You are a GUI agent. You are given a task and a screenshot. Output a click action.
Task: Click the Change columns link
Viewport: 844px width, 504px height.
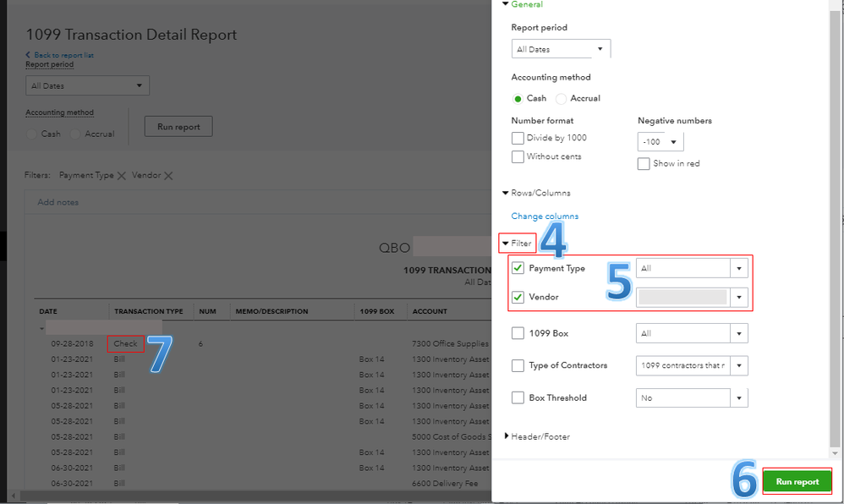pos(545,216)
